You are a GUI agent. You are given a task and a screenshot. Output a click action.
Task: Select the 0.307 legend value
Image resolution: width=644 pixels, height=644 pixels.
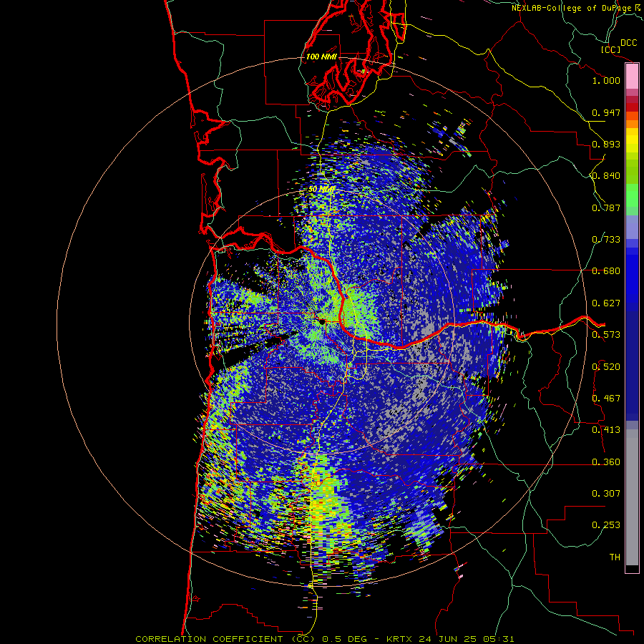pos(606,494)
